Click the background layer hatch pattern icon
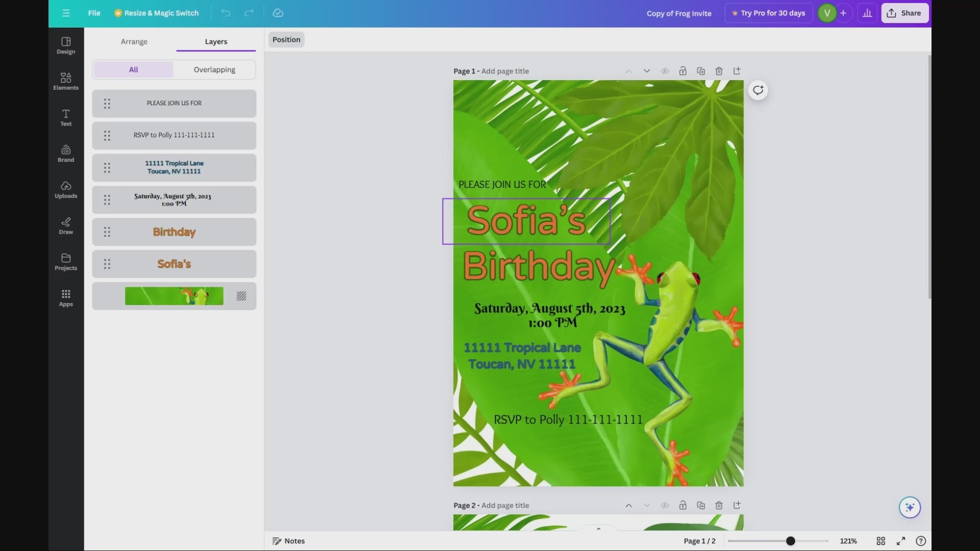Image resolution: width=980 pixels, height=551 pixels. point(241,296)
